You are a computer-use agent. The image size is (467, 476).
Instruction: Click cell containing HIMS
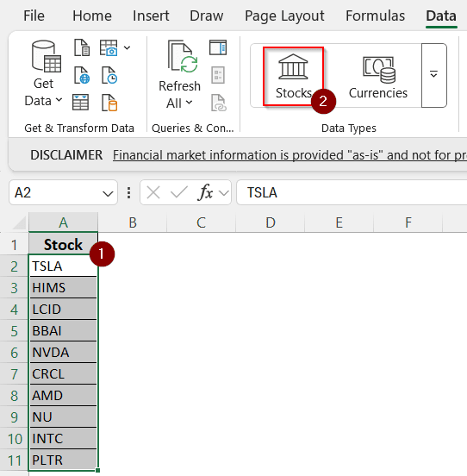pyautogui.click(x=63, y=288)
